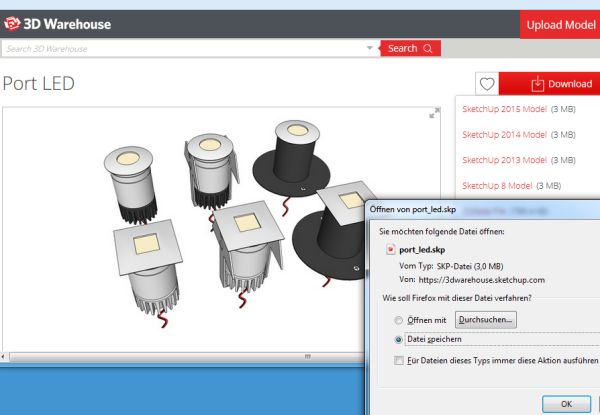
Task: Click the Durchsuchen browse button
Action: point(487,319)
